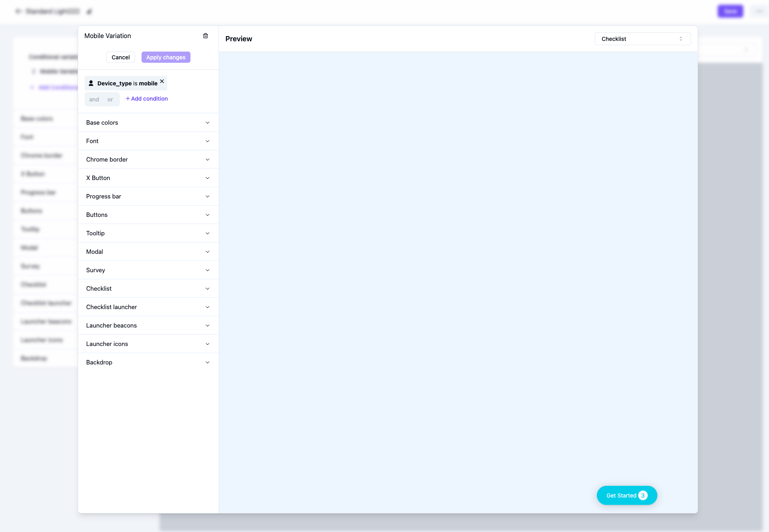Viewport: 769px width, 532px height.
Task: Expand the Buttons section
Action: coord(148,215)
